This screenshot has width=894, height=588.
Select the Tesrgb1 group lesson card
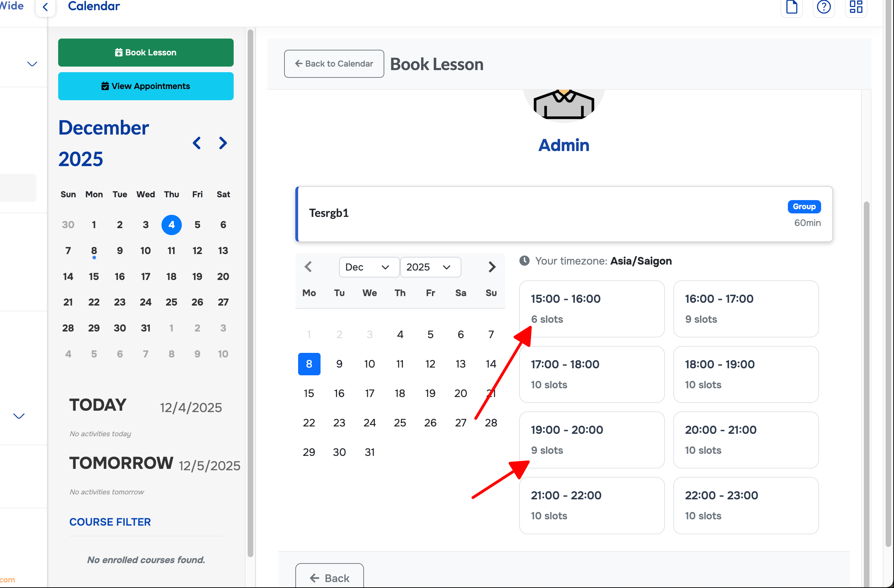pos(563,214)
